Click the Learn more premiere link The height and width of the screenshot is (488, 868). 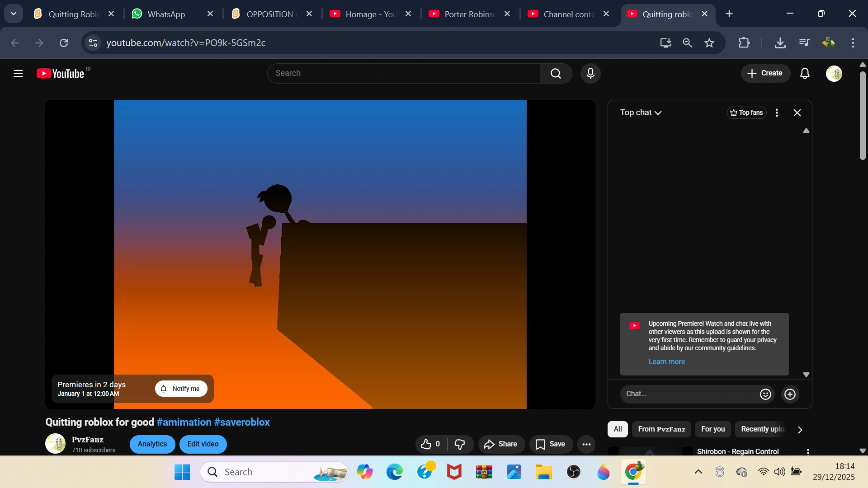coord(667,361)
